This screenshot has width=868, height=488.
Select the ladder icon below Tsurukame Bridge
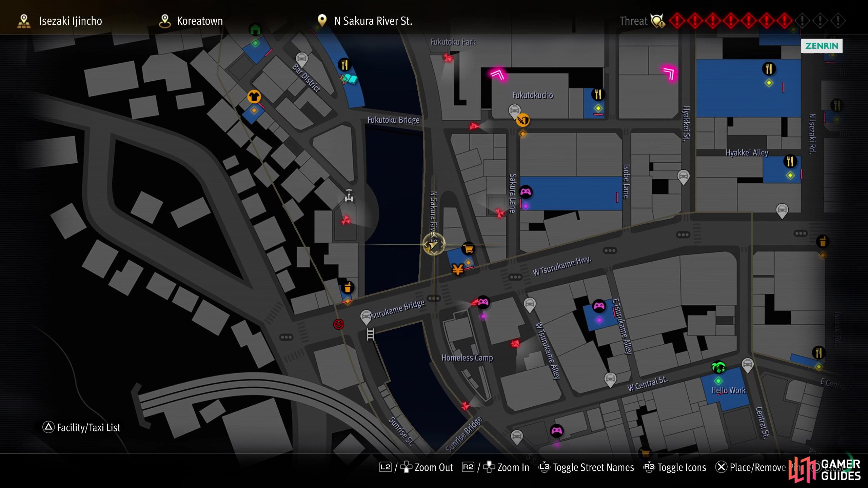pyautogui.click(x=370, y=334)
